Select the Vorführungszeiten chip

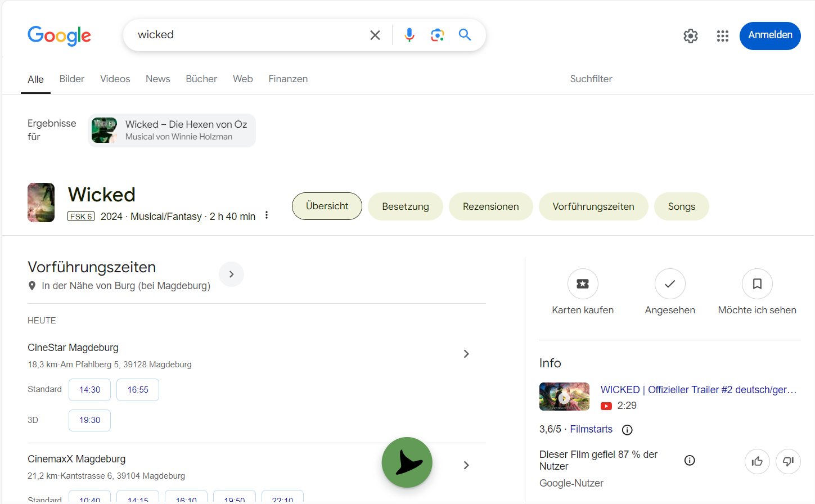pos(593,206)
